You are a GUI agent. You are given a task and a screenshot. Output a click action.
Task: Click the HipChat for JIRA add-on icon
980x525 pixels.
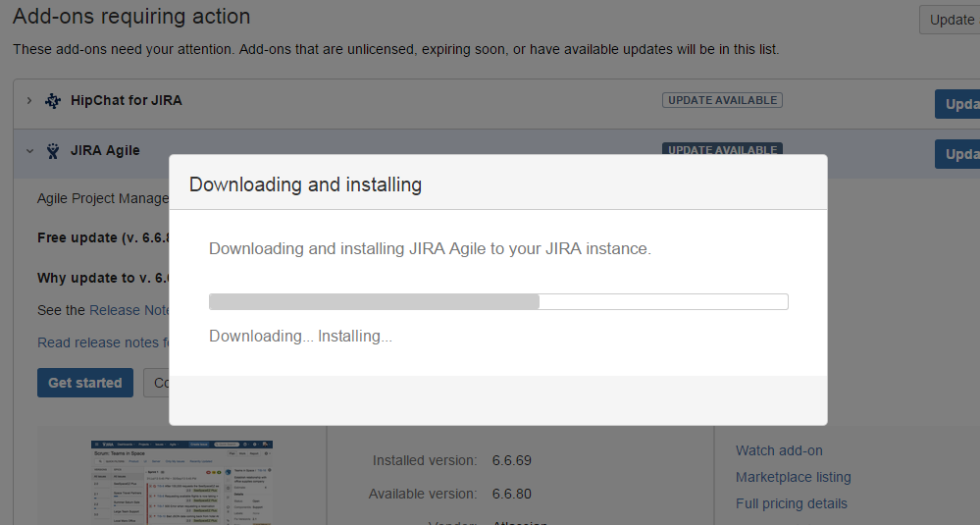tap(53, 101)
